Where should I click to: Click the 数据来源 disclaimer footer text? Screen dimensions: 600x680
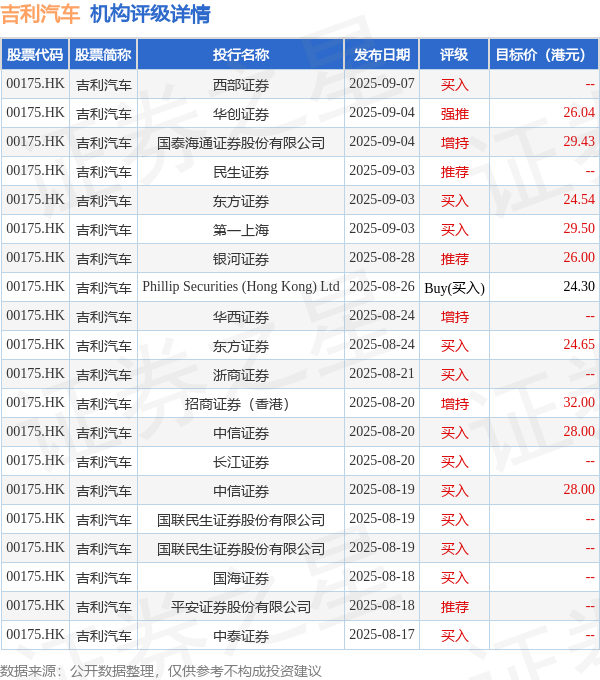[160, 671]
